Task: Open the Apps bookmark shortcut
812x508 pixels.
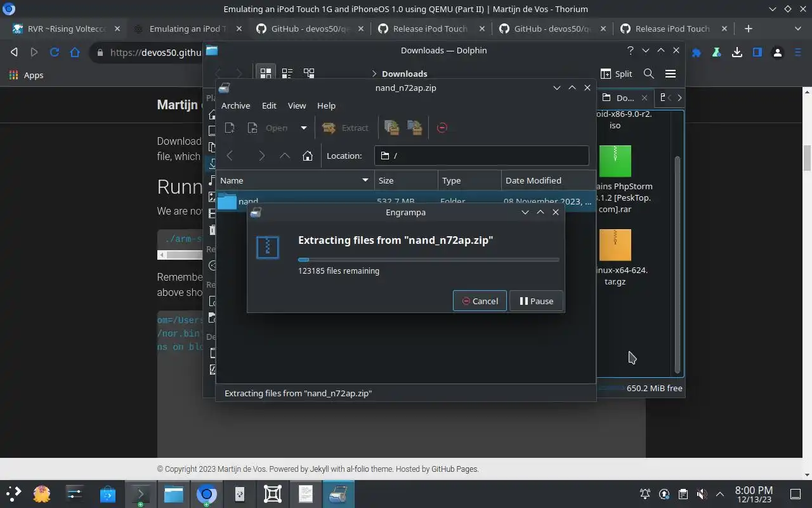Action: [x=27, y=75]
